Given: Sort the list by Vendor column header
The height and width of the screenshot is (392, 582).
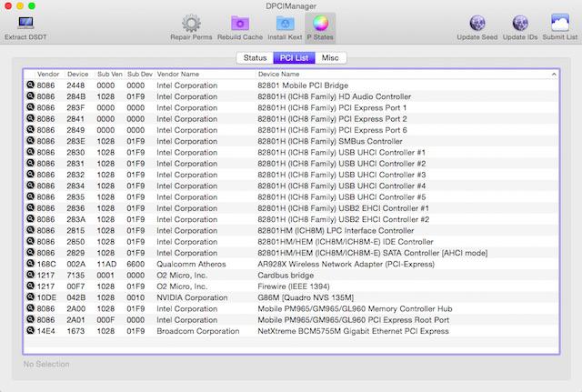Looking at the screenshot, I should pos(48,74).
